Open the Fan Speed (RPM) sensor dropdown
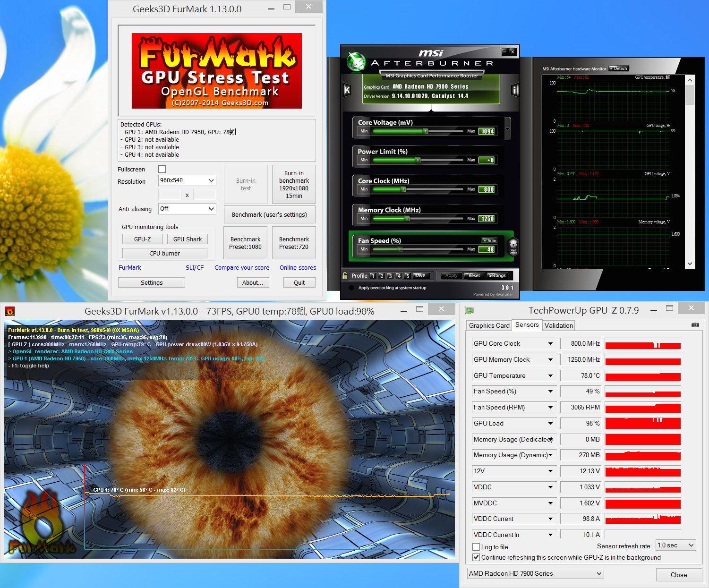This screenshot has height=588, width=709. coord(550,407)
